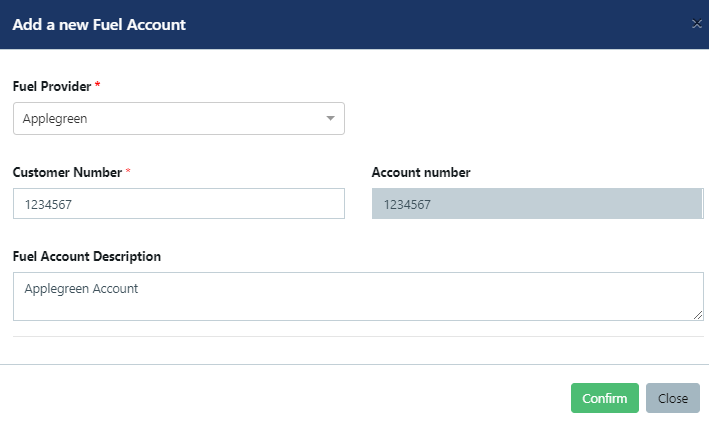Screen dimensions: 709x421
Task: Confirm the new fuel account
Action: [605, 398]
